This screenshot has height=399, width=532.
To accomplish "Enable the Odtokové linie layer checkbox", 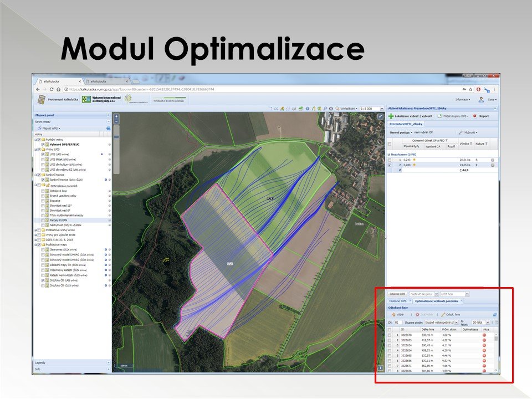I will pyautogui.click(x=43, y=190).
